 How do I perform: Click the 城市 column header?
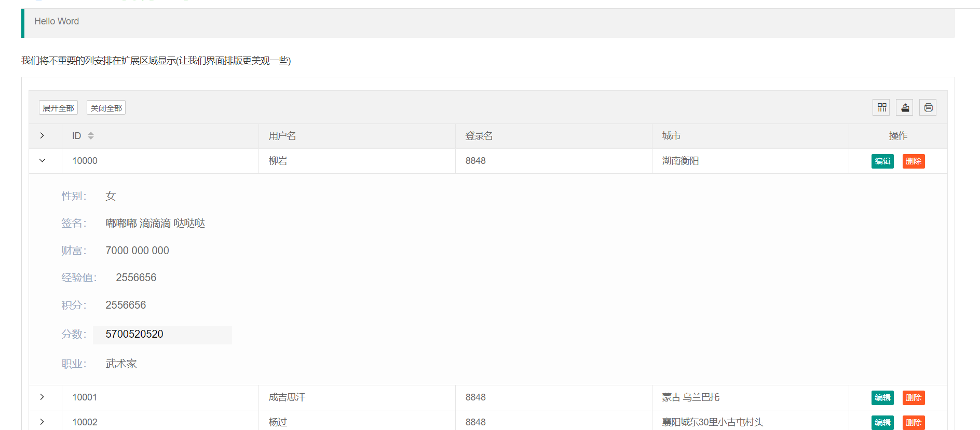point(671,136)
